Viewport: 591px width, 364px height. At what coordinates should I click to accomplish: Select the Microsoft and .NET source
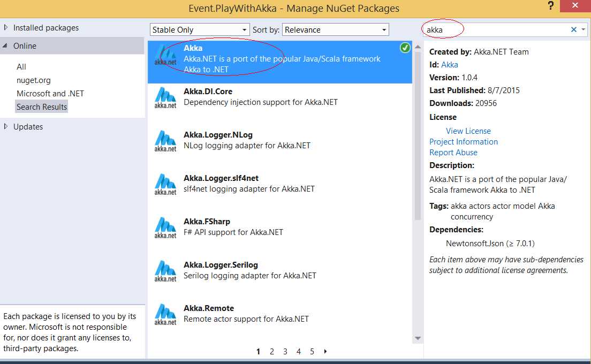tap(50, 94)
